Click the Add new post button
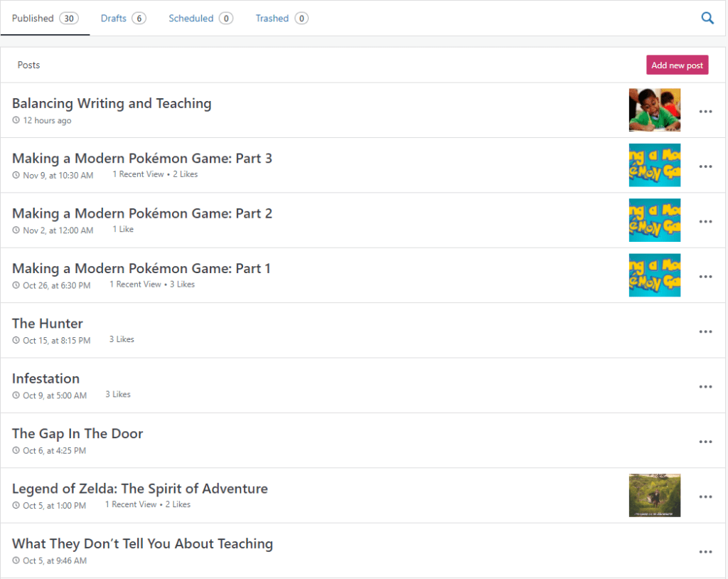Viewport: 728px width, 579px height. tap(677, 65)
